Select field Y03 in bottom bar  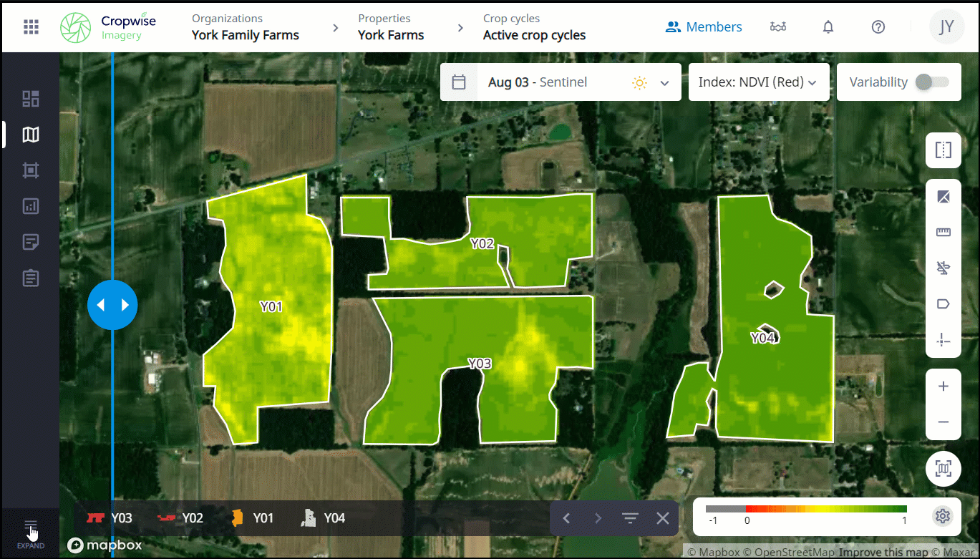click(x=110, y=517)
